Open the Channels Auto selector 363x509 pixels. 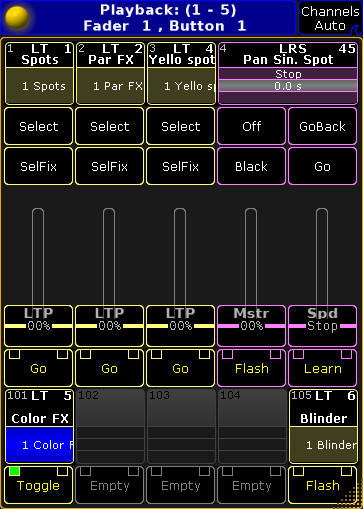tap(330, 18)
